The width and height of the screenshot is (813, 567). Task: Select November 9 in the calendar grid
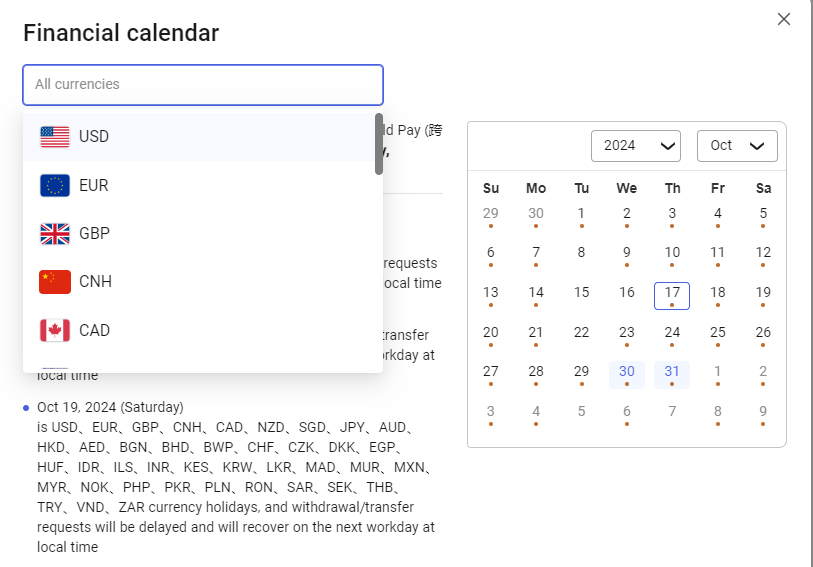pyautogui.click(x=763, y=412)
